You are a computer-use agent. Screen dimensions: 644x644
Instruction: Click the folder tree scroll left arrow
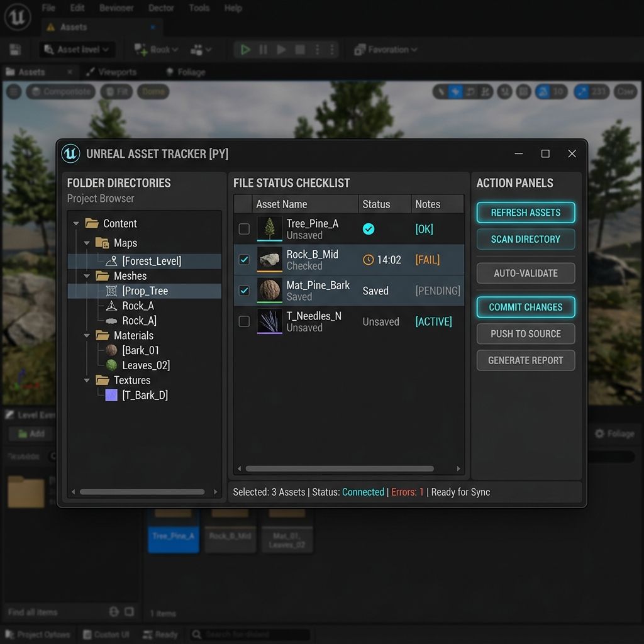coord(73,492)
